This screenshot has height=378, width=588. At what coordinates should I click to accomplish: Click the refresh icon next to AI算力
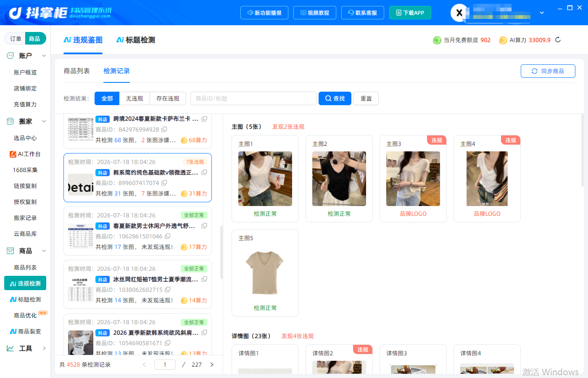(558, 40)
